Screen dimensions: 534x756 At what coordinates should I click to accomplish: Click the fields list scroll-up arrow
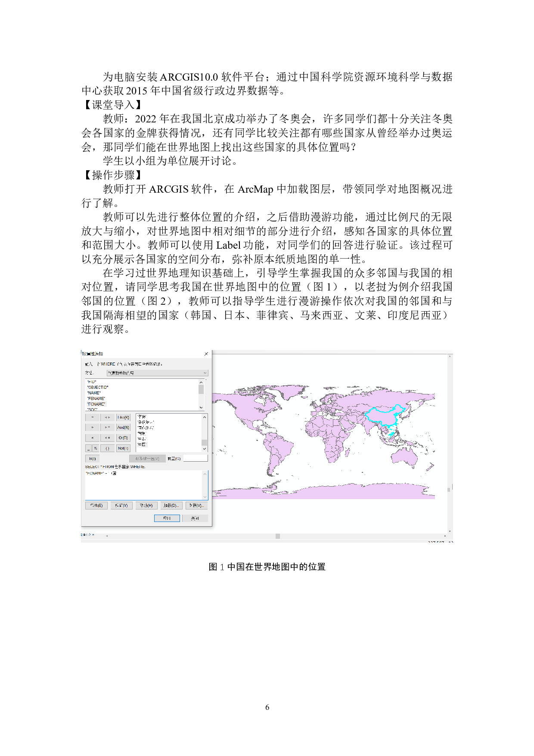201,382
